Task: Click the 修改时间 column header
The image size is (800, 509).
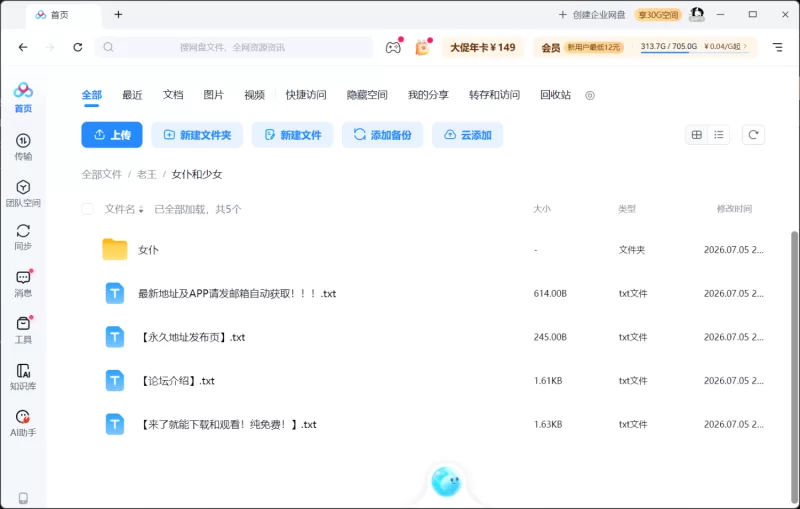Action: click(x=734, y=209)
